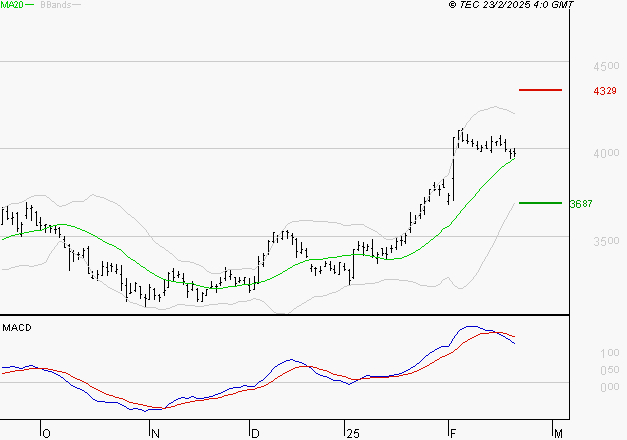Click the 25 year marker on time axis
Image resolution: width=627 pixels, height=440 pixels.
(353, 434)
